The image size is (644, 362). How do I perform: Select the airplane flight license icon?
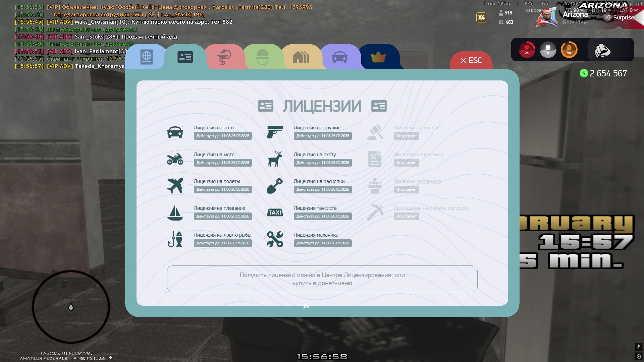175,186
